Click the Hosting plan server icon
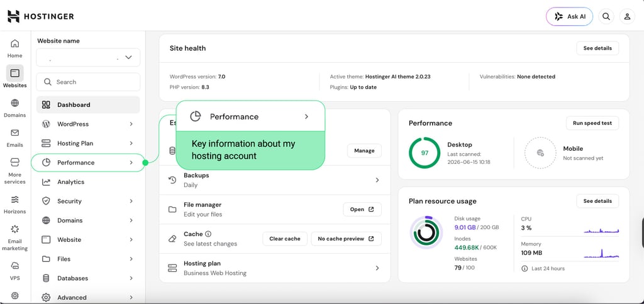This screenshot has height=304, width=644. (172, 268)
